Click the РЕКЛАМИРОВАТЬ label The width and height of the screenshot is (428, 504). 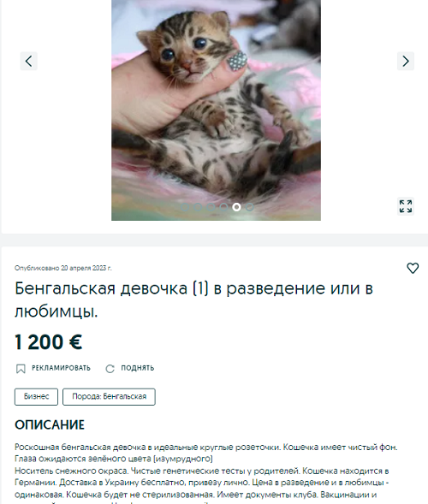[61, 368]
